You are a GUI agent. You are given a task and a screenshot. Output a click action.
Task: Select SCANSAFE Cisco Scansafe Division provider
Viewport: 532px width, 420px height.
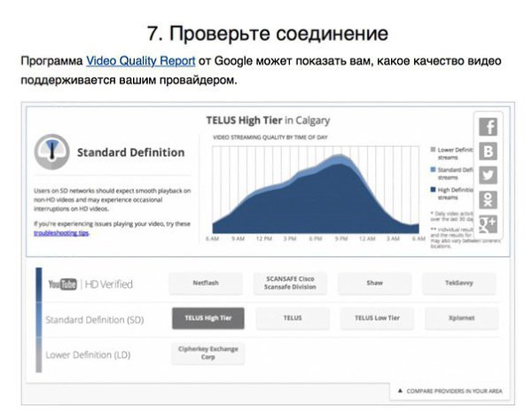(290, 283)
